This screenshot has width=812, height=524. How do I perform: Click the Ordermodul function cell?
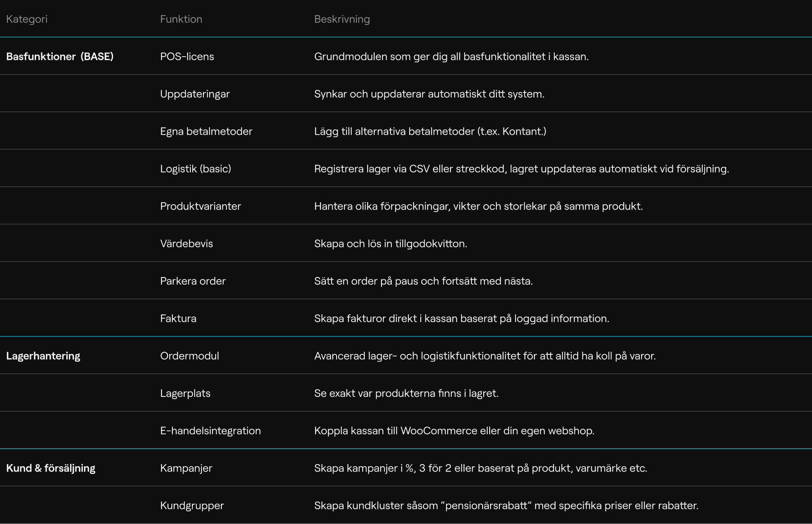click(x=190, y=356)
